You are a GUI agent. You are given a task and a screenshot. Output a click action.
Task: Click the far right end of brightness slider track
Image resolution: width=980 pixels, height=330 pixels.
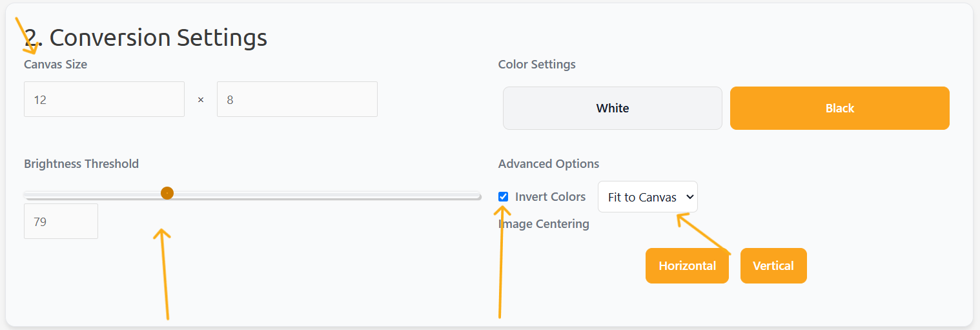pos(478,195)
